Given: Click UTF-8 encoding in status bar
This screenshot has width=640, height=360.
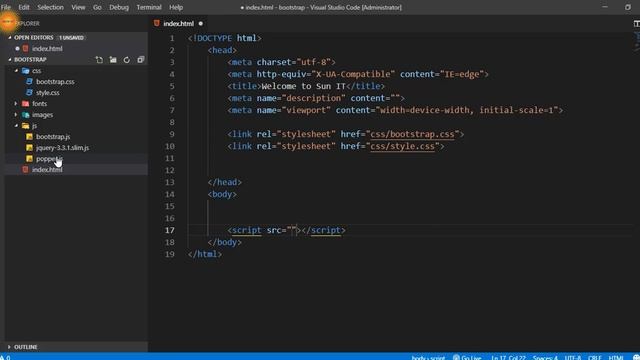Looking at the screenshot, I should coord(573,358).
